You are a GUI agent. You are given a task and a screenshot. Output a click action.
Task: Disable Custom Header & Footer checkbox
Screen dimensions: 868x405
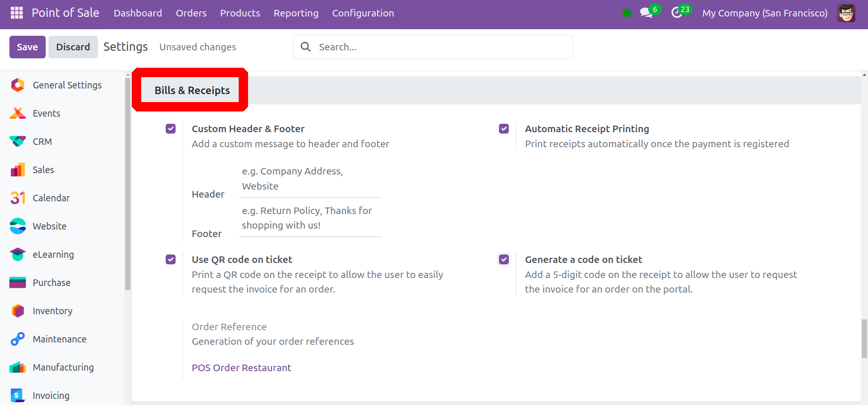(170, 129)
